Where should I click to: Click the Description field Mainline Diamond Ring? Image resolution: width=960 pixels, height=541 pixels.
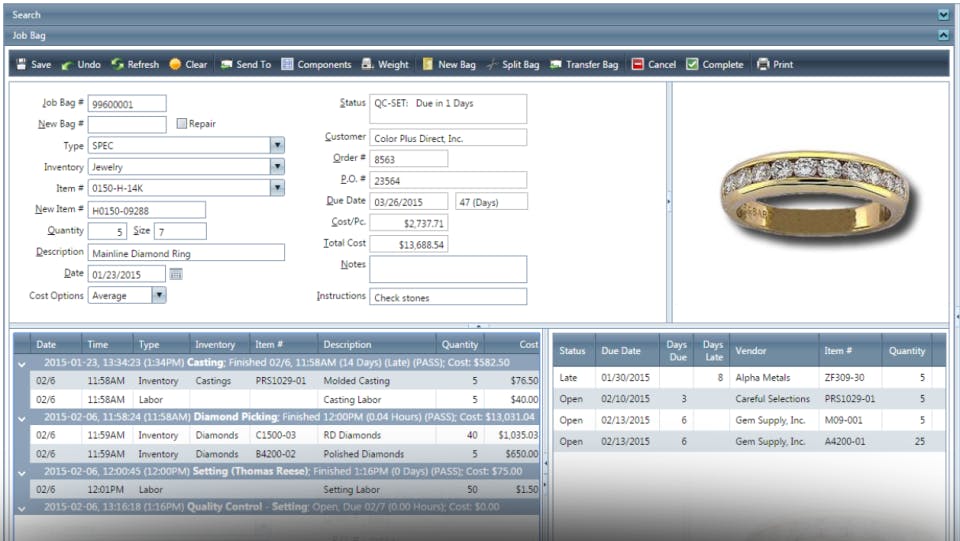click(x=186, y=253)
